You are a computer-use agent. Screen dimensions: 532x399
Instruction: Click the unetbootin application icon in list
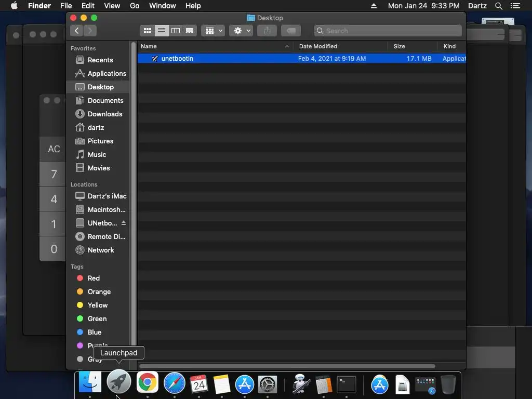coord(155,58)
